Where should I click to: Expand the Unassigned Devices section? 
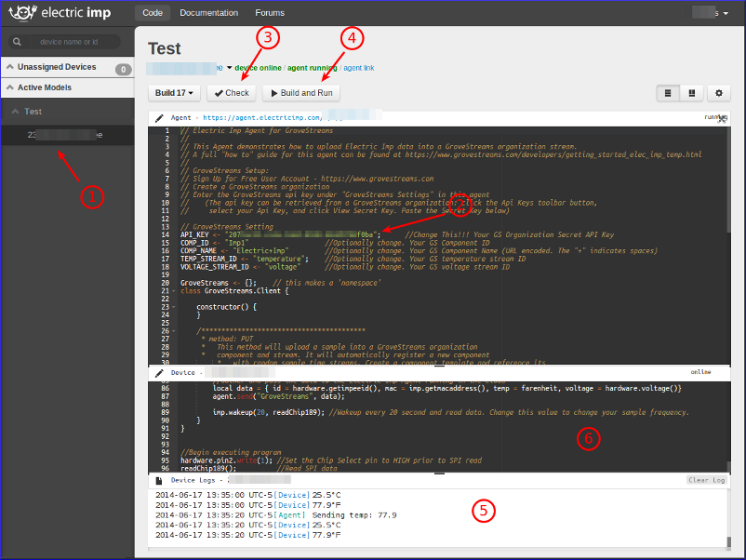(9, 67)
